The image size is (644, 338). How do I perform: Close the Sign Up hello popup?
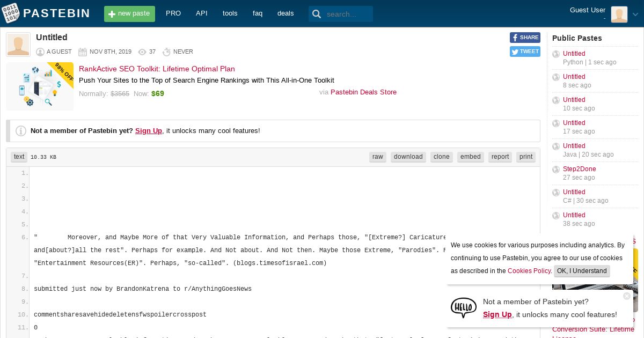click(626, 296)
